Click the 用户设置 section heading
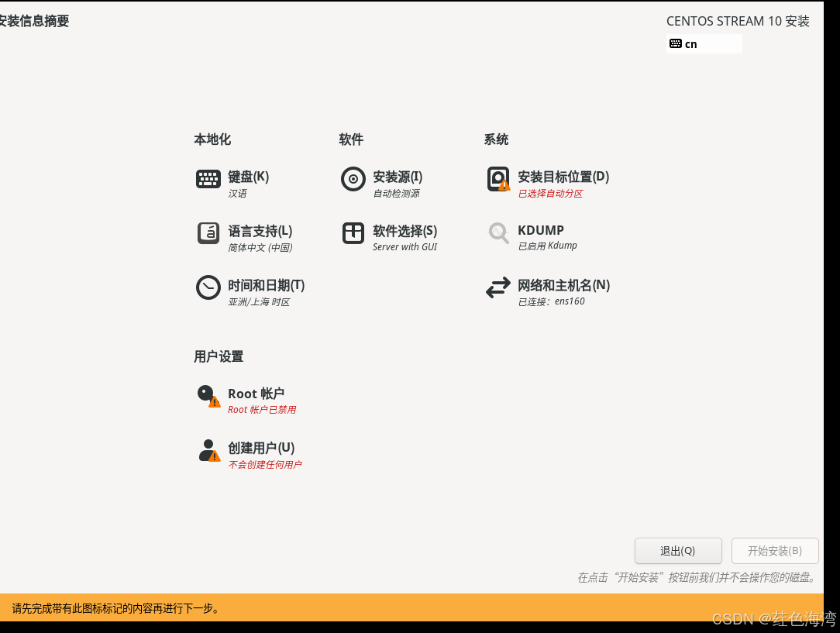Screen dimensions: 840x633 point(219,356)
